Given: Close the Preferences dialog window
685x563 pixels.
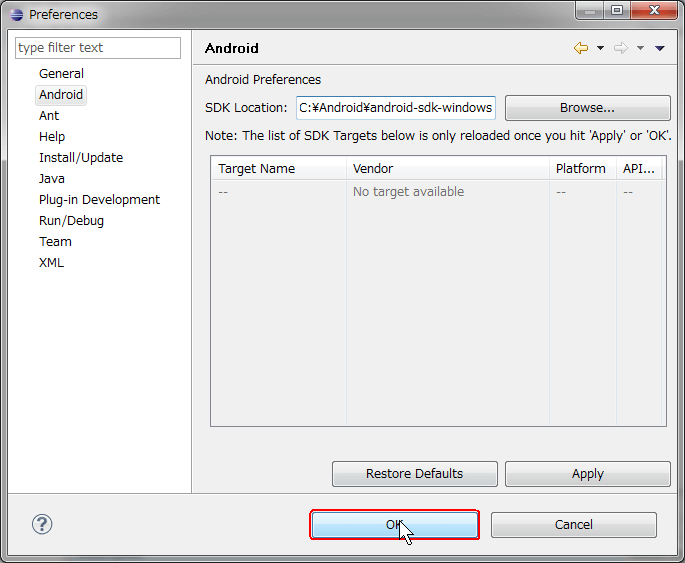Looking at the screenshot, I should point(654,10).
